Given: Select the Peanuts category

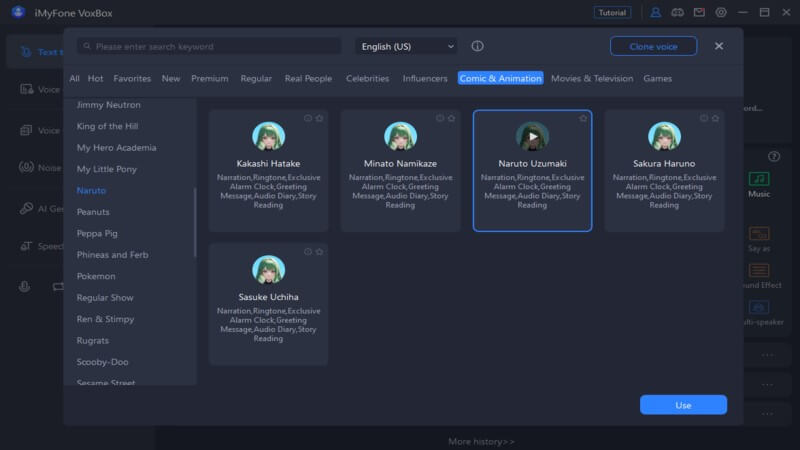Looking at the screenshot, I should (x=93, y=212).
